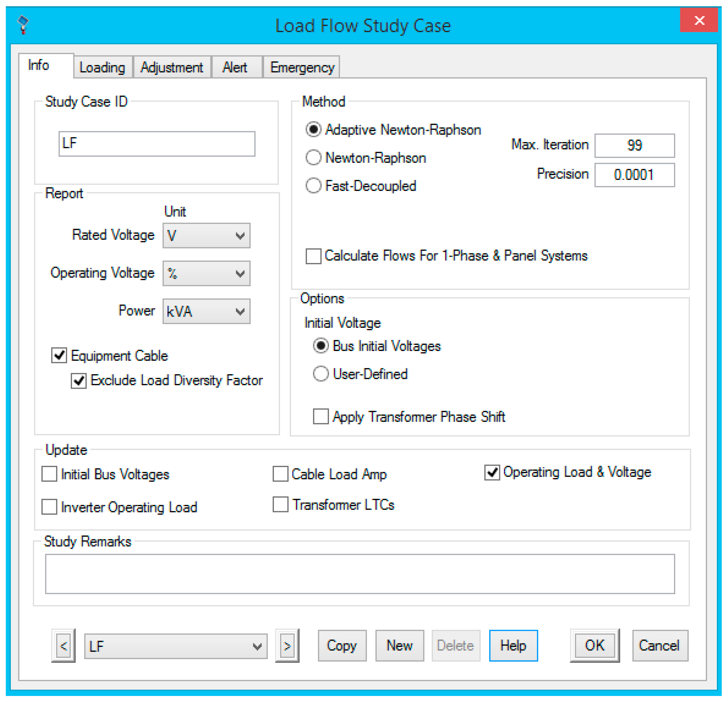
Task: Select Fast-Decoupled method
Action: click(x=313, y=185)
